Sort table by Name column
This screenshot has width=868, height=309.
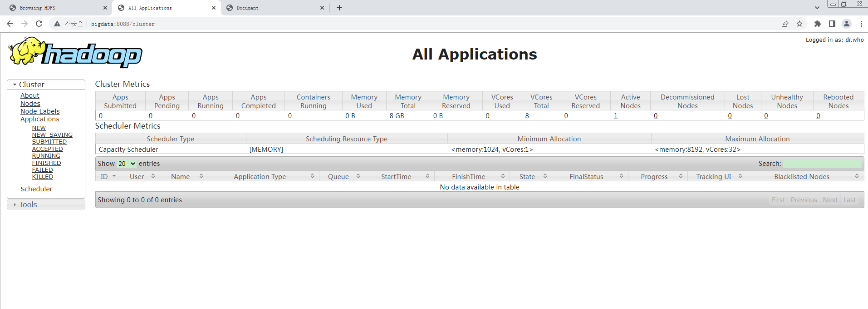183,176
